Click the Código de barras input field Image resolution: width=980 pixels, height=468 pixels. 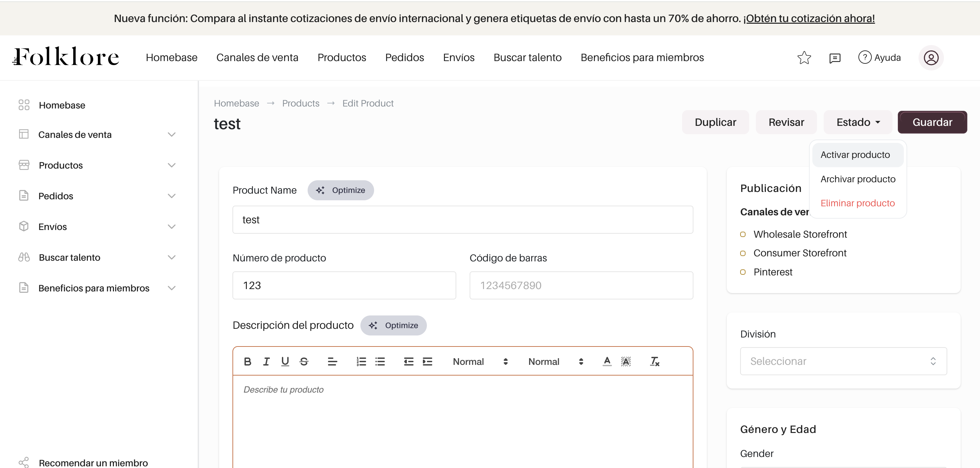pyautogui.click(x=581, y=285)
